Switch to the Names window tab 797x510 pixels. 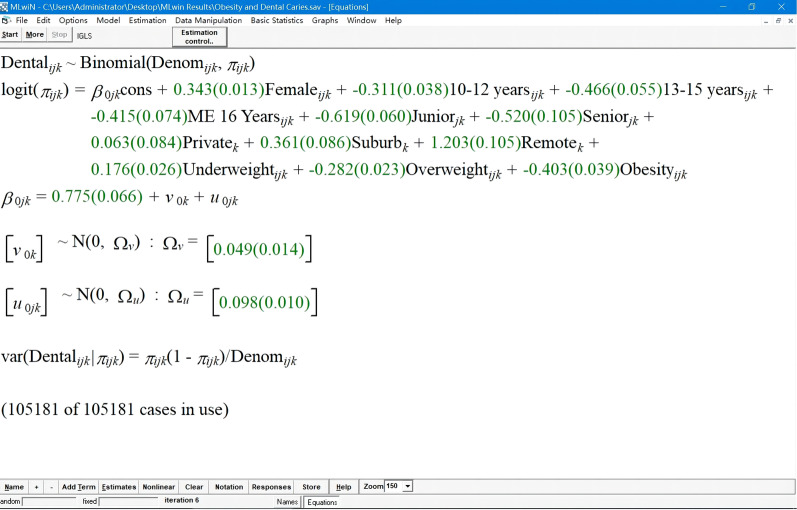click(287, 502)
